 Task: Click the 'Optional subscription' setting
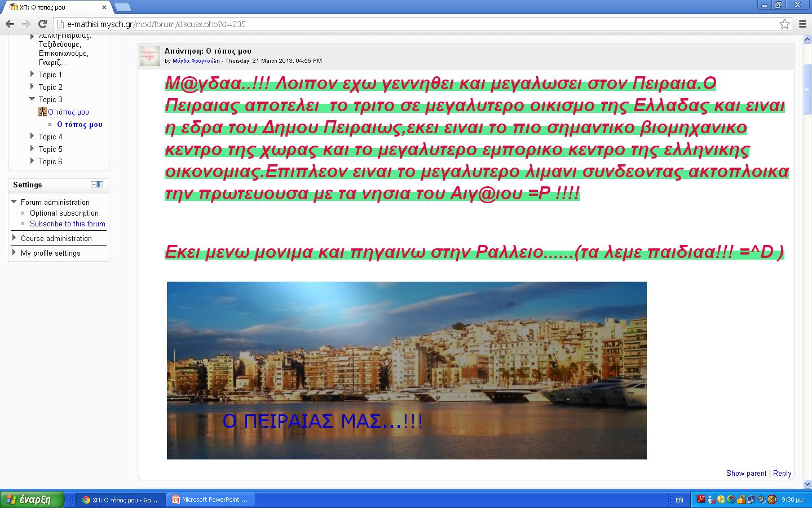pos(64,213)
